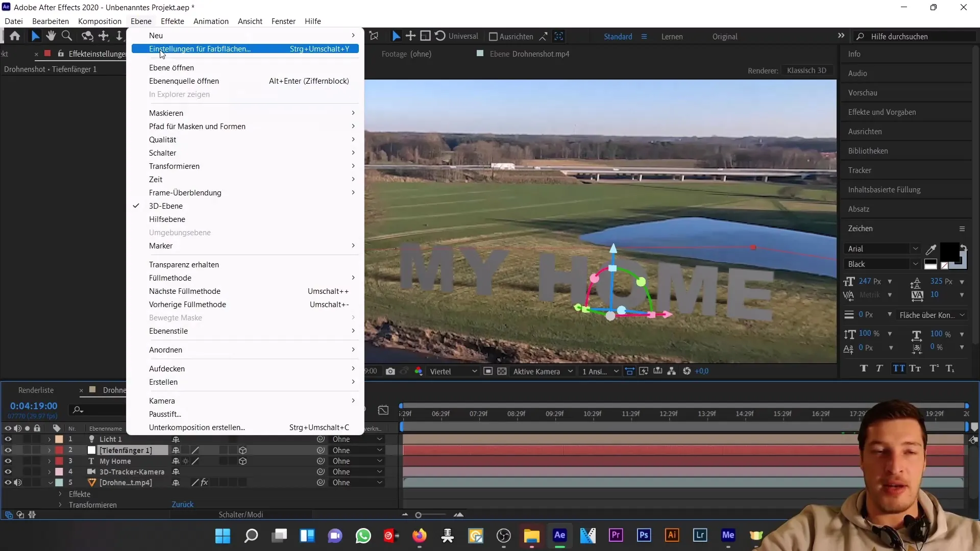This screenshot has height=551, width=980.
Task: Click the italic text formatting icon
Action: point(879,367)
